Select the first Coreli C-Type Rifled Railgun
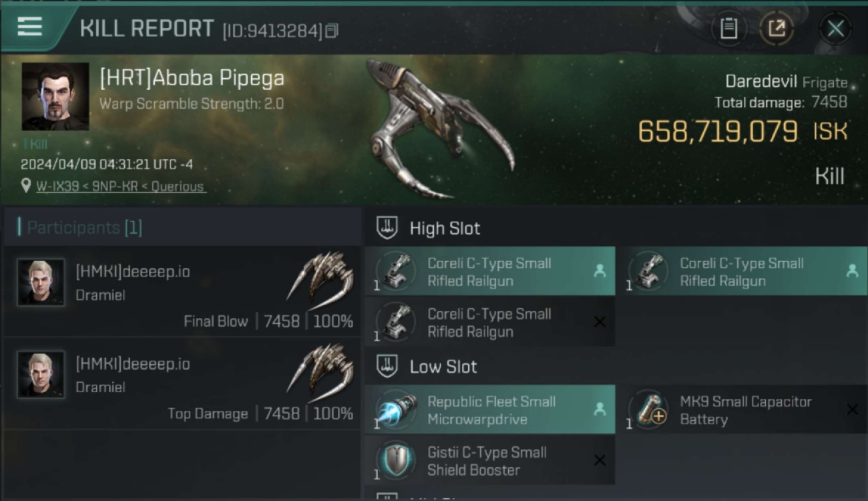The width and height of the screenshot is (868, 501). [x=490, y=271]
